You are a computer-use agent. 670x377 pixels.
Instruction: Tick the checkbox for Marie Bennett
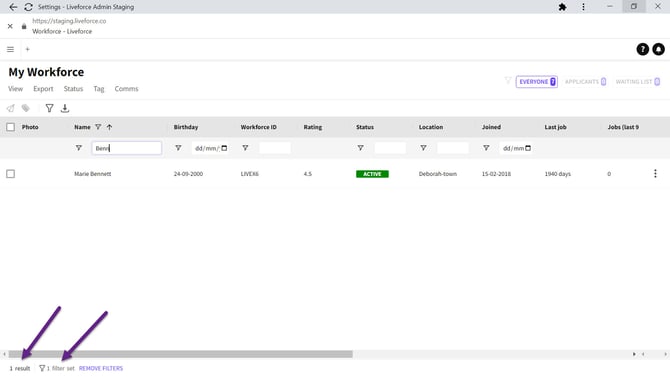(x=11, y=174)
